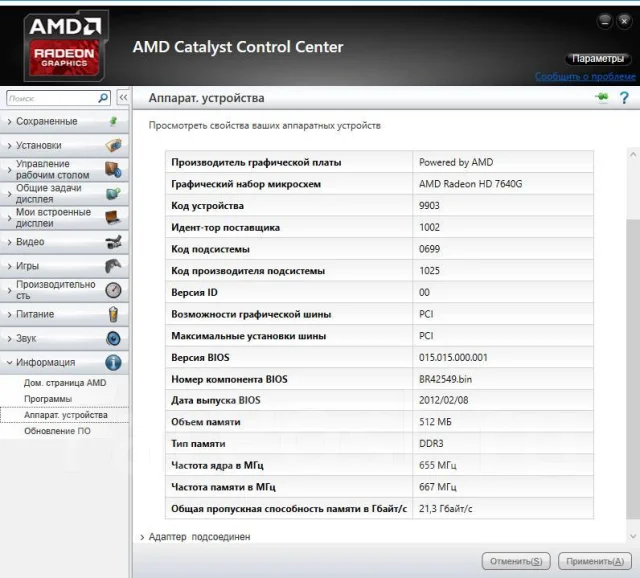
Task: Click the 21,3 Гбайт/с bandwidth value
Action: [445, 509]
